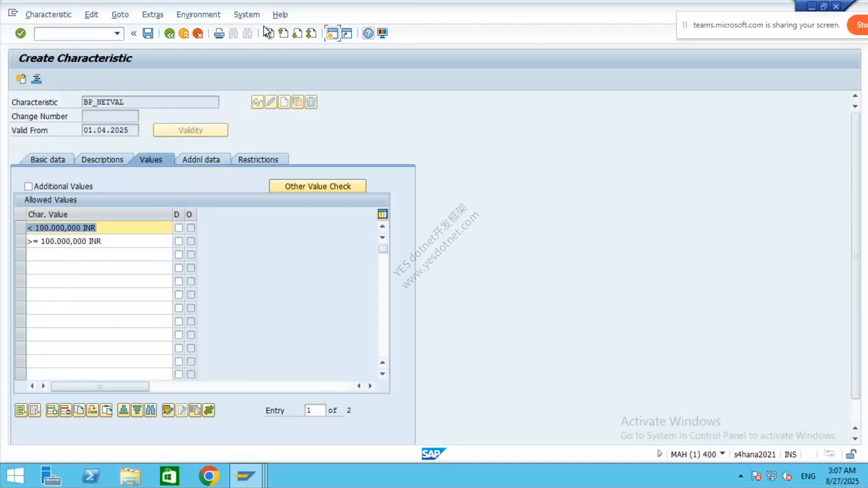The height and width of the screenshot is (488, 868).
Task: Open the Goto menu
Action: click(120, 14)
